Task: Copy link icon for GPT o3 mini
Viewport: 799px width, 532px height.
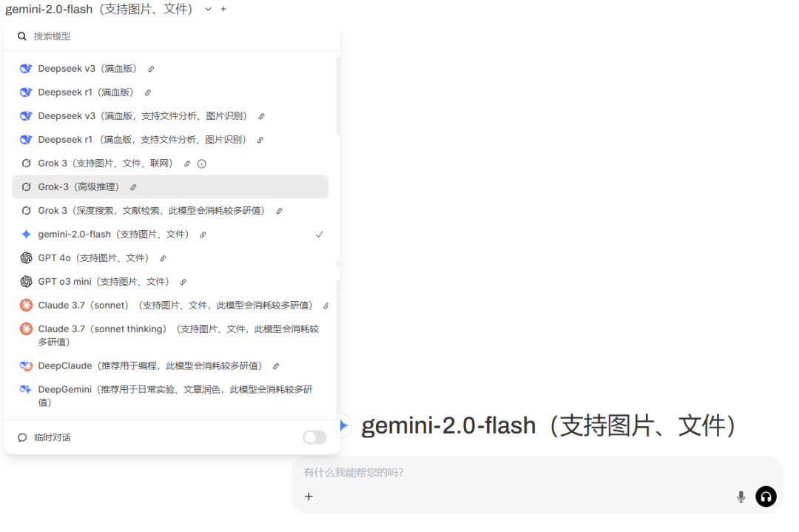Action: pos(183,283)
